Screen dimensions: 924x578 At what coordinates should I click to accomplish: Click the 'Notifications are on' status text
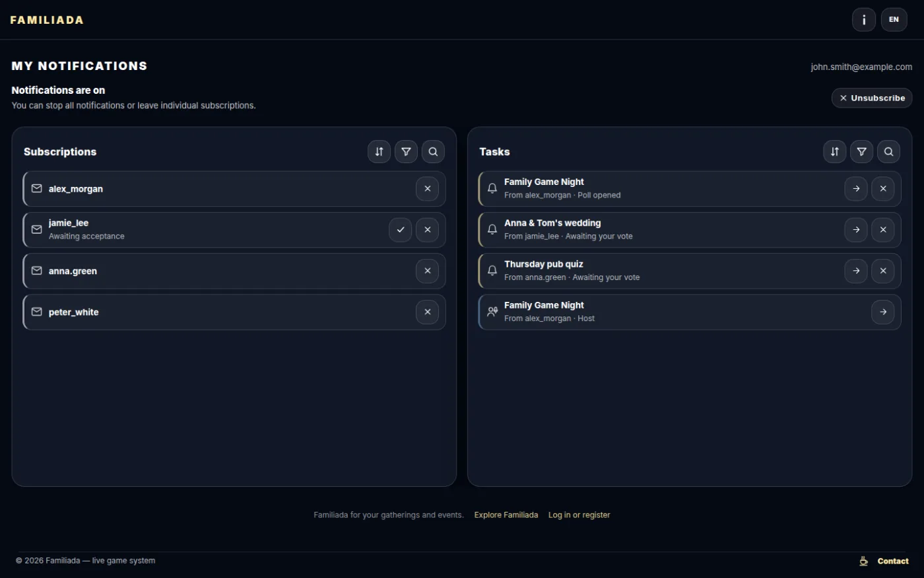tap(58, 90)
